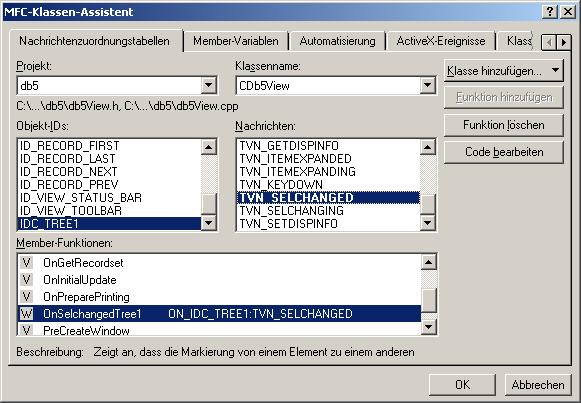Click the Member-Funktionen list scroll down arrow
The width and height of the screenshot is (581, 403).
point(428,326)
